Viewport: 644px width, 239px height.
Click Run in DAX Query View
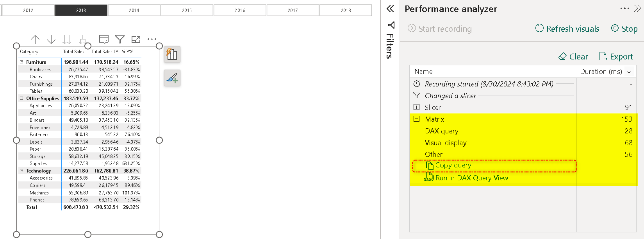click(x=471, y=178)
